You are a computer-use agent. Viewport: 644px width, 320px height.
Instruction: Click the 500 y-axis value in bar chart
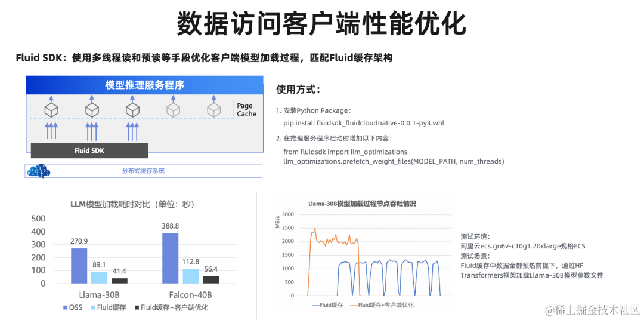39,219
